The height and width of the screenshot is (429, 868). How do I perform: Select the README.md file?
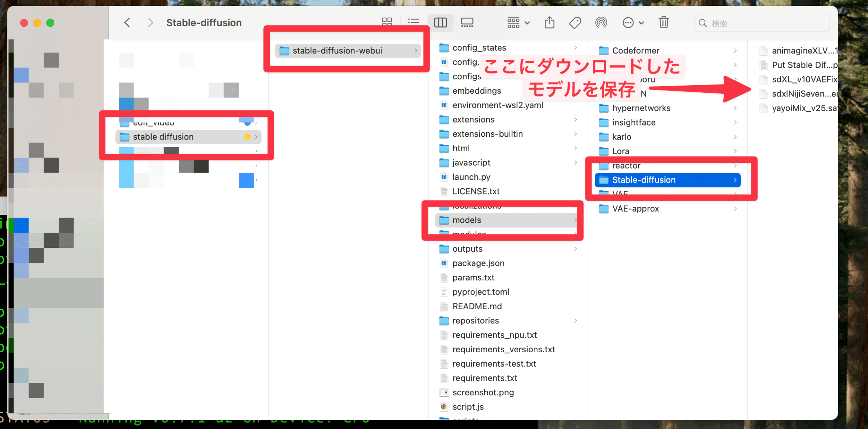pyautogui.click(x=477, y=306)
